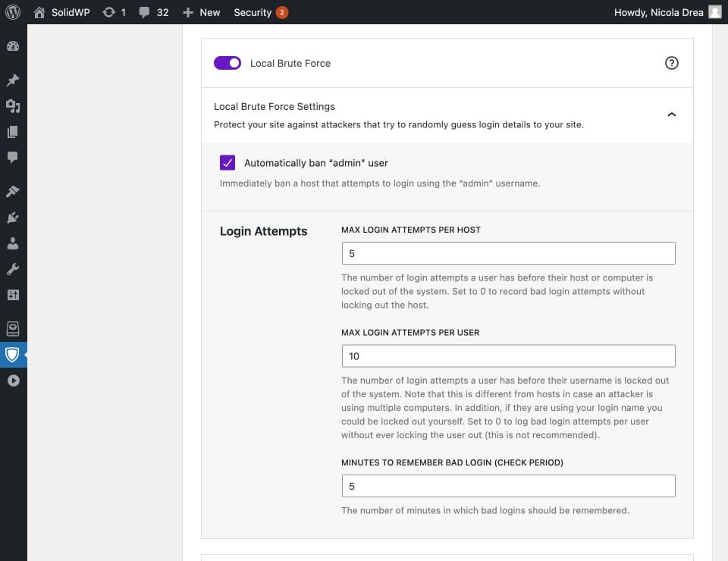Image resolution: width=728 pixels, height=561 pixels.
Task: Click the help icon for Local Brute Force
Action: click(x=671, y=63)
